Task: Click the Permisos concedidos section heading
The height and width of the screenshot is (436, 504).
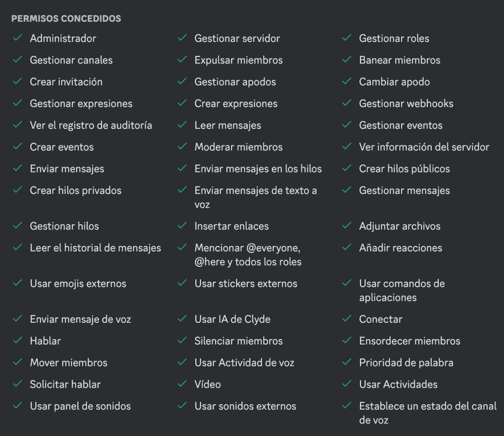Action: click(66, 18)
